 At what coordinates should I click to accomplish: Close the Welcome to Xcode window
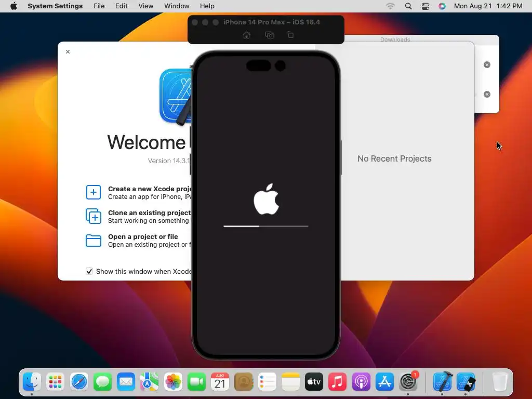(x=68, y=51)
